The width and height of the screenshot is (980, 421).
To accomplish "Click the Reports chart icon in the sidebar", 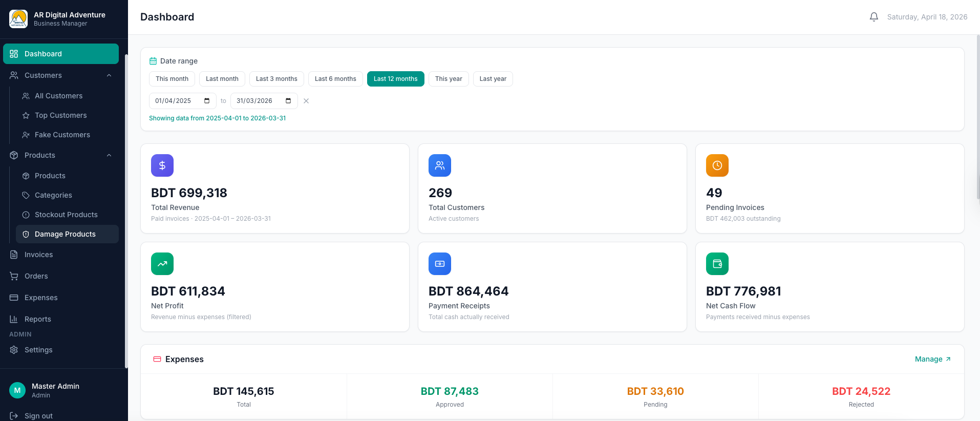I will (14, 319).
